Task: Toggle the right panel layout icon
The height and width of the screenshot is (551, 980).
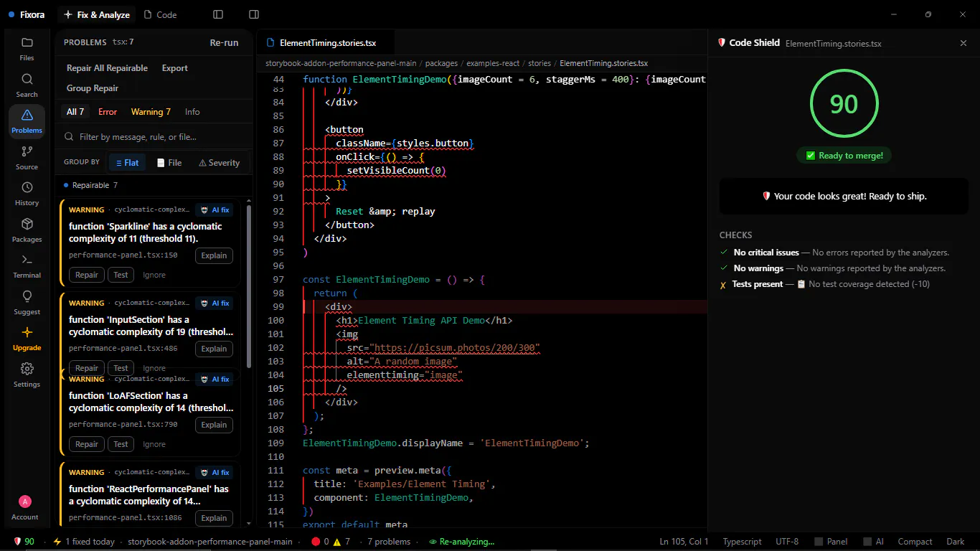Action: 254,14
